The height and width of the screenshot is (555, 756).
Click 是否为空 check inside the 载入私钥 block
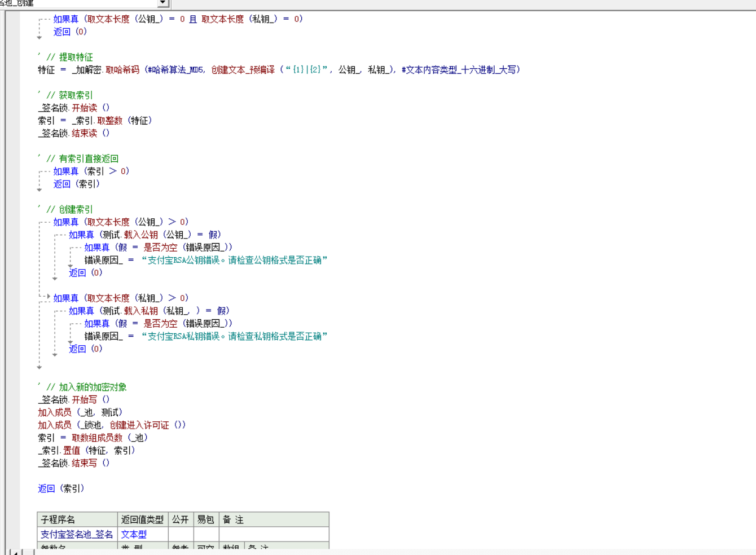pos(160,324)
